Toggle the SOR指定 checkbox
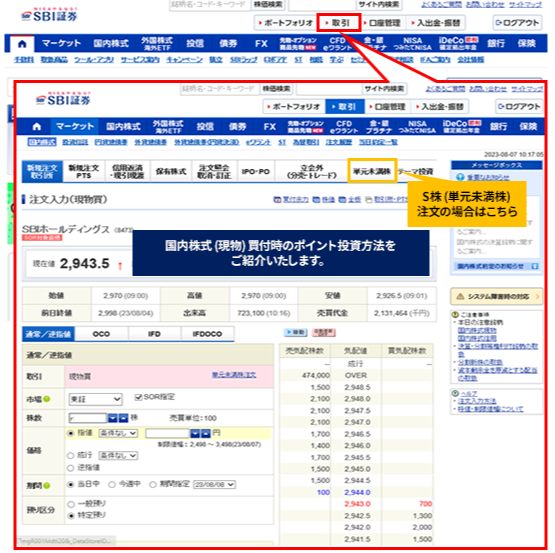 pyautogui.click(x=138, y=397)
